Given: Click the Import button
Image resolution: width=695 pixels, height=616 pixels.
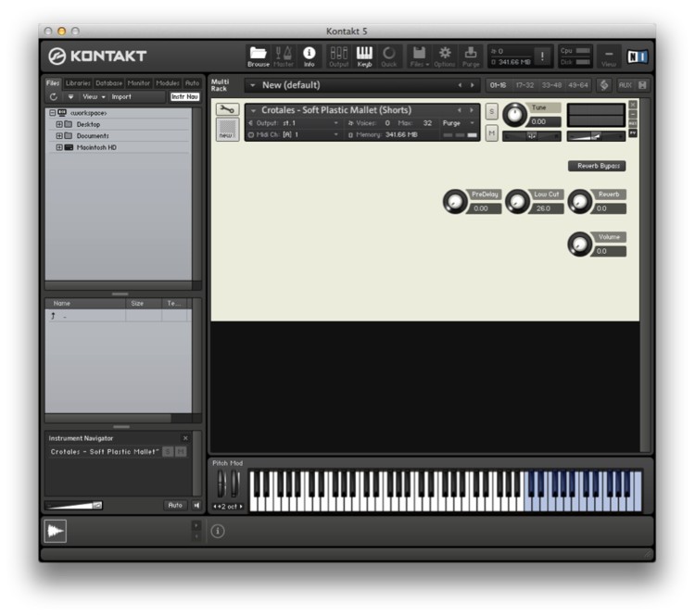Looking at the screenshot, I should point(121,96).
